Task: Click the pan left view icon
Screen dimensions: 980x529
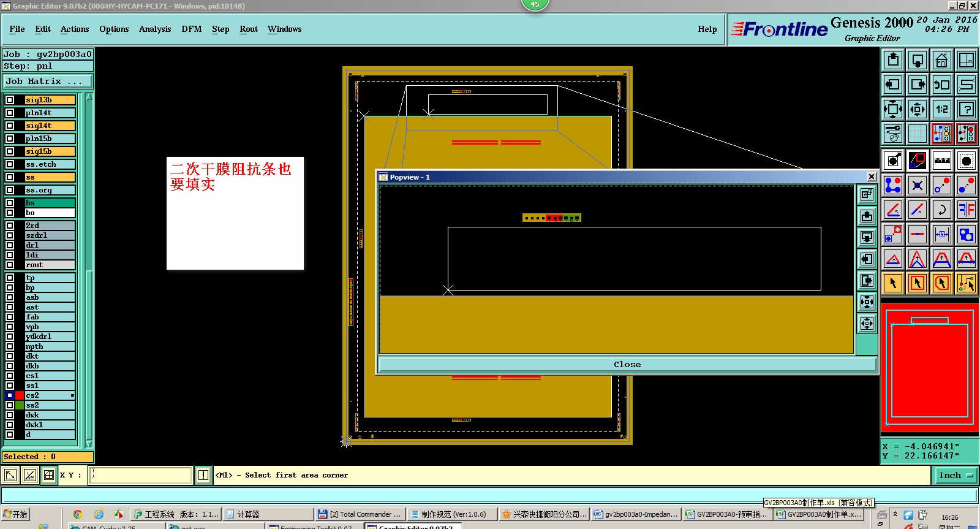Action: coord(893,85)
